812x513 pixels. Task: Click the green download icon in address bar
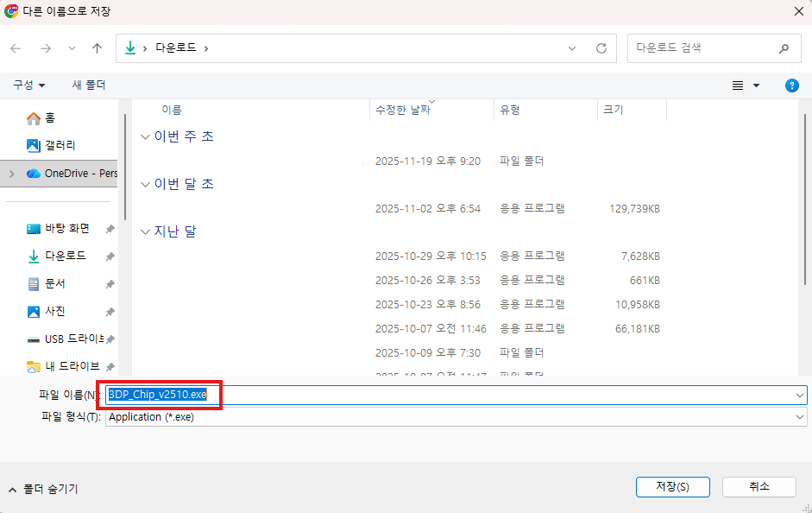[130, 48]
